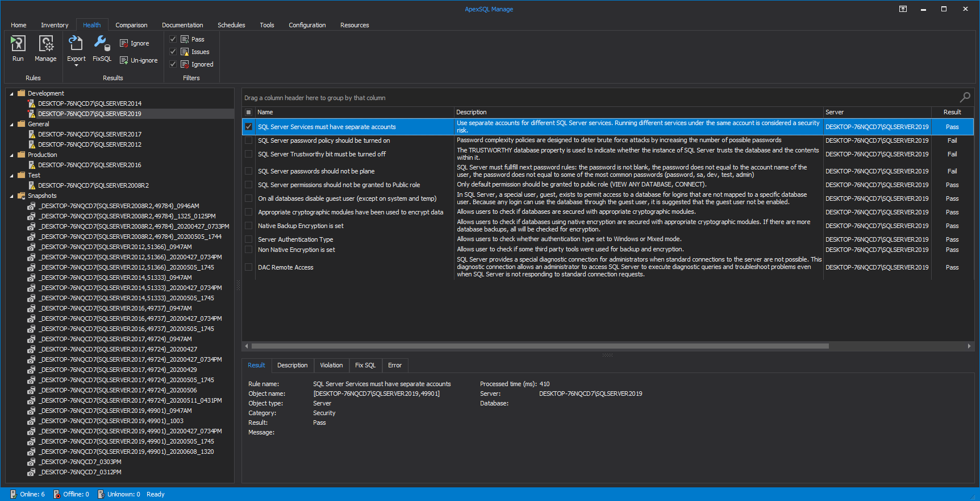Sort grid by the Name column header
The image size is (980, 501).
[x=355, y=112]
